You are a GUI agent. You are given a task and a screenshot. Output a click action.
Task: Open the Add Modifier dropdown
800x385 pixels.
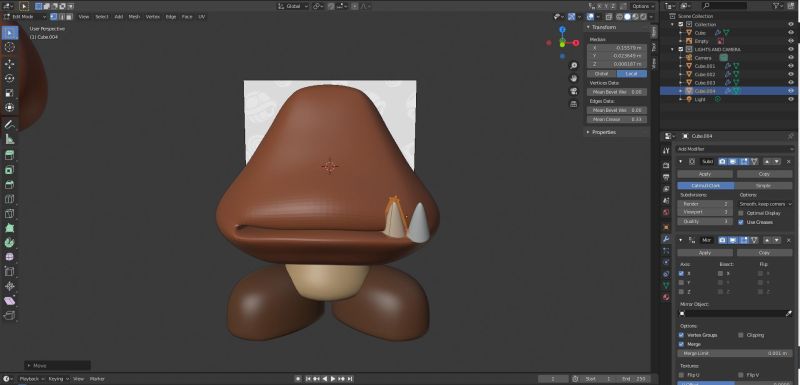point(735,149)
